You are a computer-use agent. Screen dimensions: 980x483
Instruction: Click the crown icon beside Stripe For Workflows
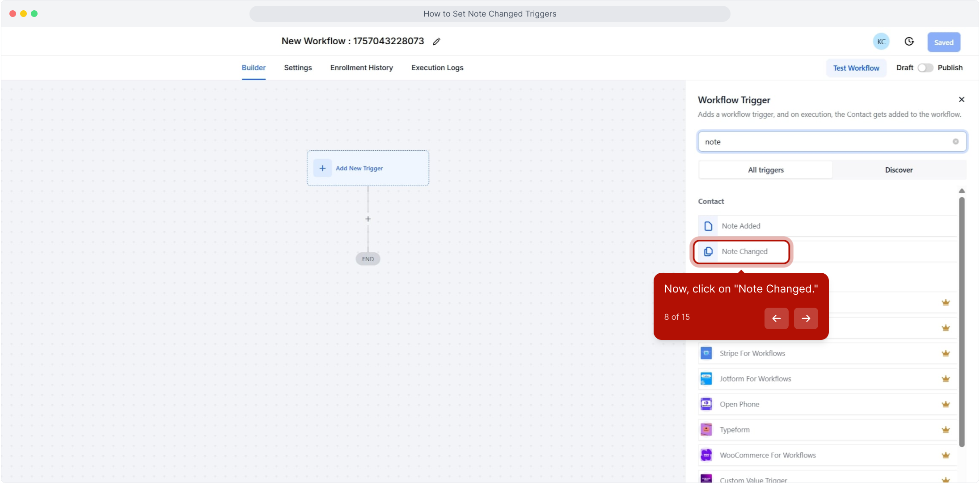pos(946,353)
